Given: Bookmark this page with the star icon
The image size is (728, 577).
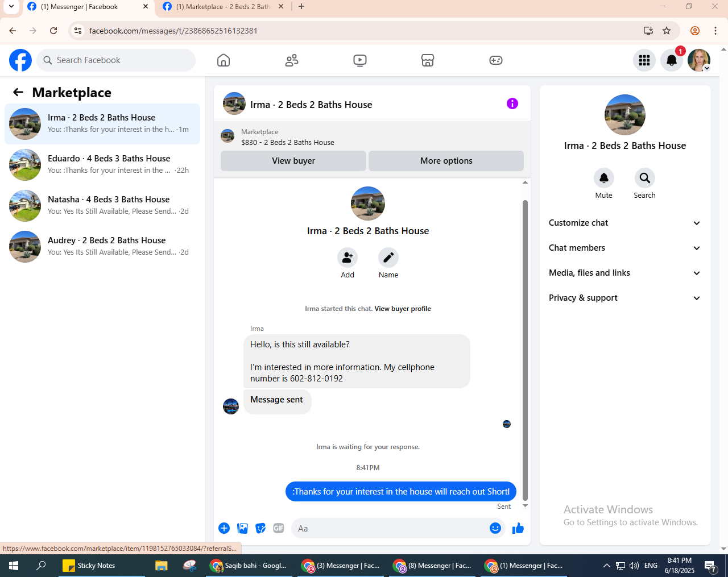Looking at the screenshot, I should pyautogui.click(x=667, y=31).
